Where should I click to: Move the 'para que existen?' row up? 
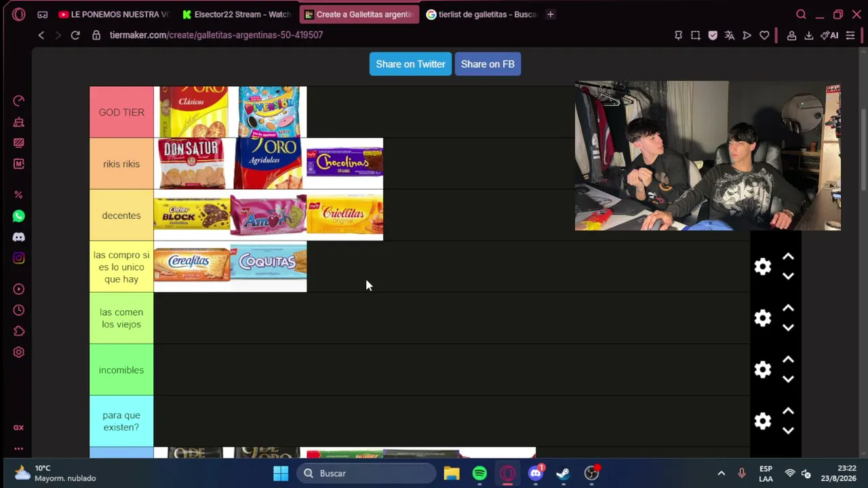point(788,411)
